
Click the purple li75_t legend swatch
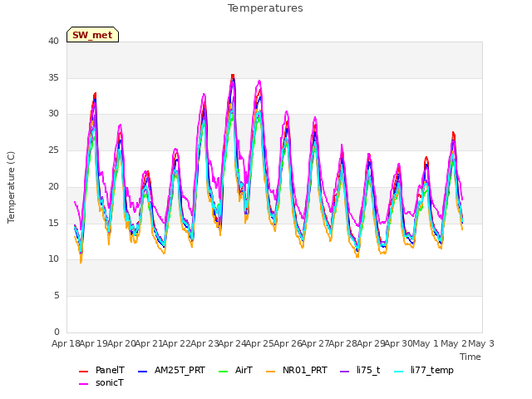coord(345,372)
